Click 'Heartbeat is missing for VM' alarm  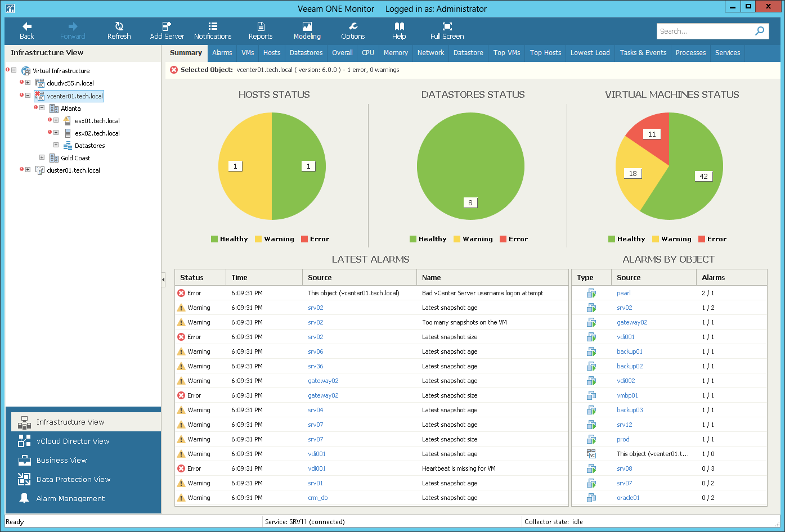(459, 468)
